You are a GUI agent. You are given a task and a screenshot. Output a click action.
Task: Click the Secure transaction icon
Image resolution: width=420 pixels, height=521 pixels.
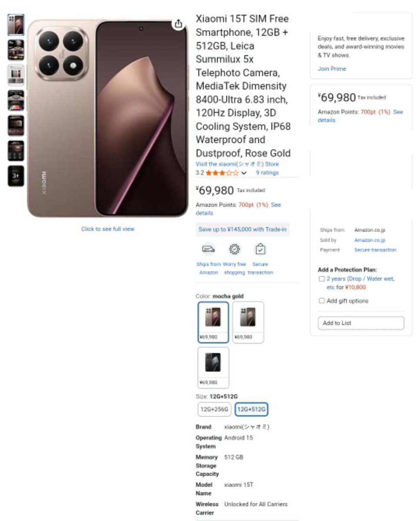[x=260, y=249]
